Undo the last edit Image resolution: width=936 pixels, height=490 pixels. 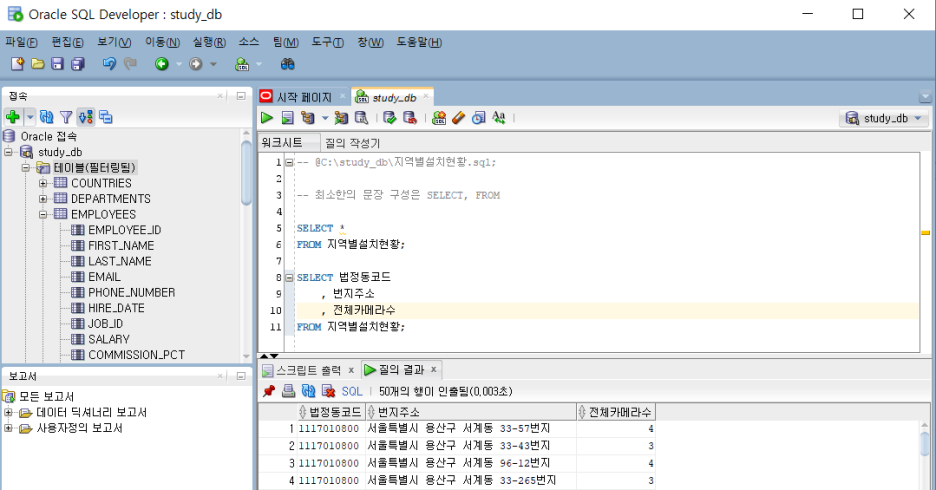109,64
